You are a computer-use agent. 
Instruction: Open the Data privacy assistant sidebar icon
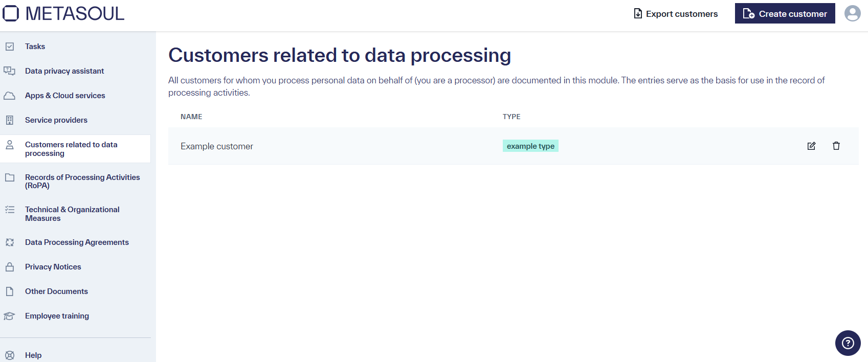[x=10, y=71]
